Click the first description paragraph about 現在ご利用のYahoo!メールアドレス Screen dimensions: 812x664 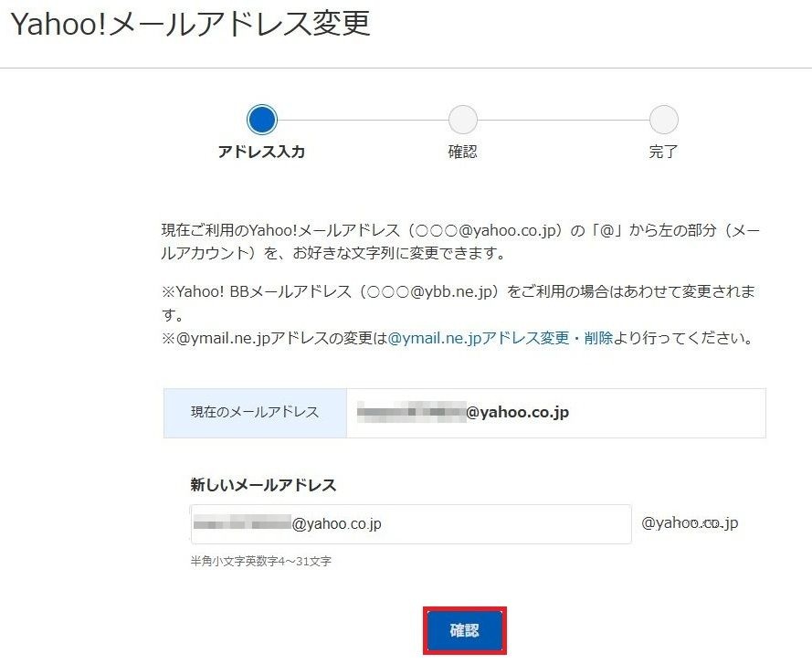[x=460, y=242]
